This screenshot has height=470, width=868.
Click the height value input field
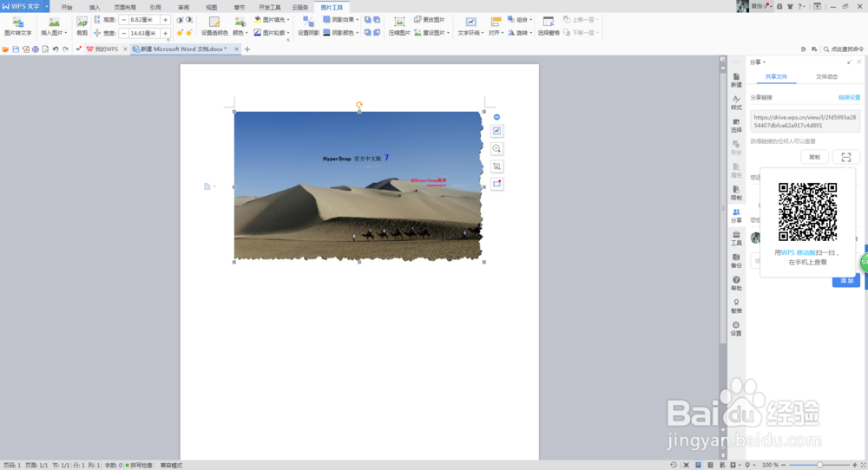point(144,20)
